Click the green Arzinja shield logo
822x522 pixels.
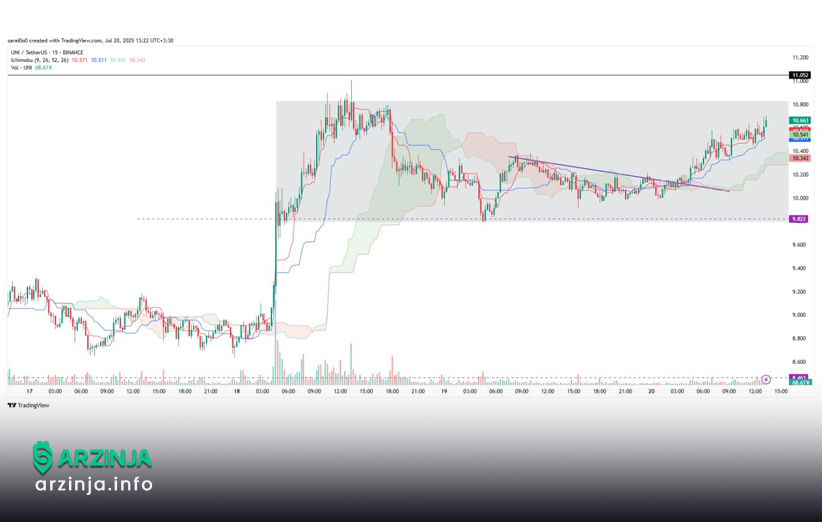42,458
